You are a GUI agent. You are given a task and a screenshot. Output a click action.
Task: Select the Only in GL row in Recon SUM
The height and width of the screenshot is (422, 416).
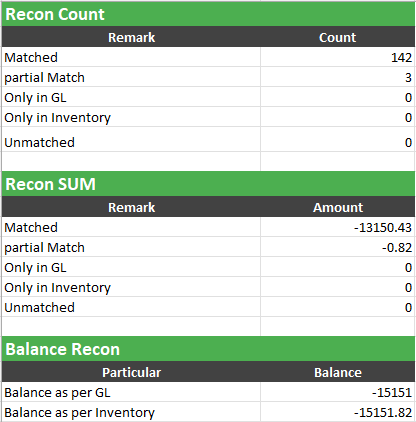(208, 267)
